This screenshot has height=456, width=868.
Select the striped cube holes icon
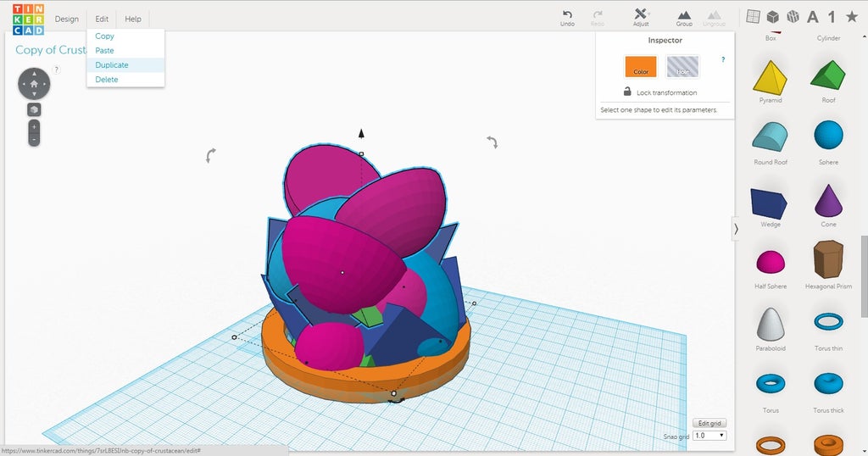793,17
